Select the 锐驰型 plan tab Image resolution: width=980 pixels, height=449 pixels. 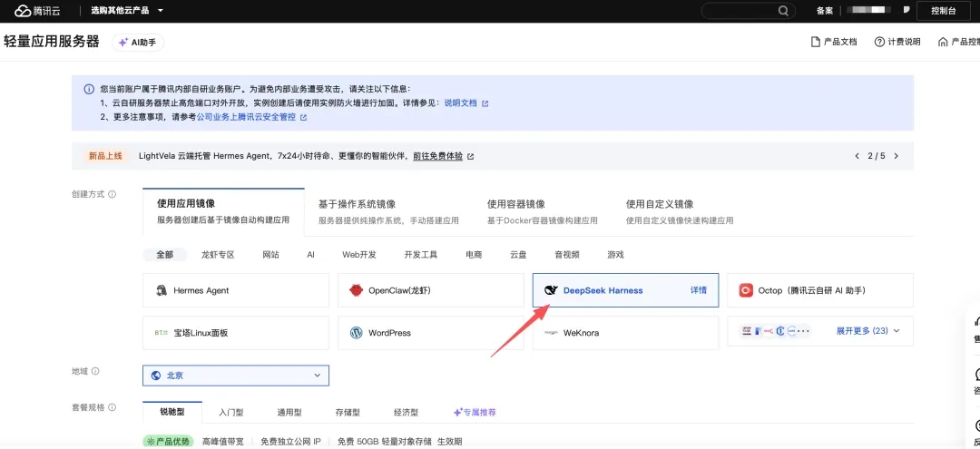point(172,412)
